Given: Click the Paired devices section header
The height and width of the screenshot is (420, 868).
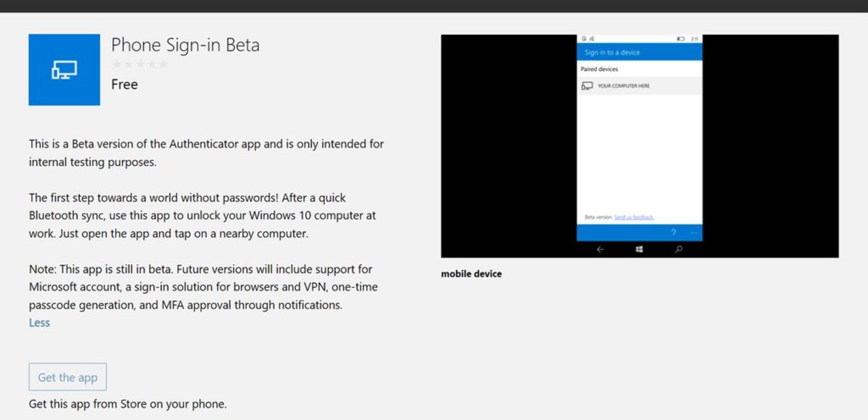Looking at the screenshot, I should [x=599, y=68].
